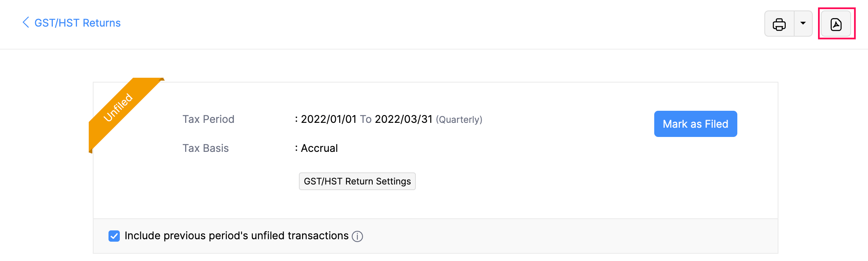This screenshot has width=868, height=261.
Task: Export the return using PDF icon
Action: tap(836, 24)
